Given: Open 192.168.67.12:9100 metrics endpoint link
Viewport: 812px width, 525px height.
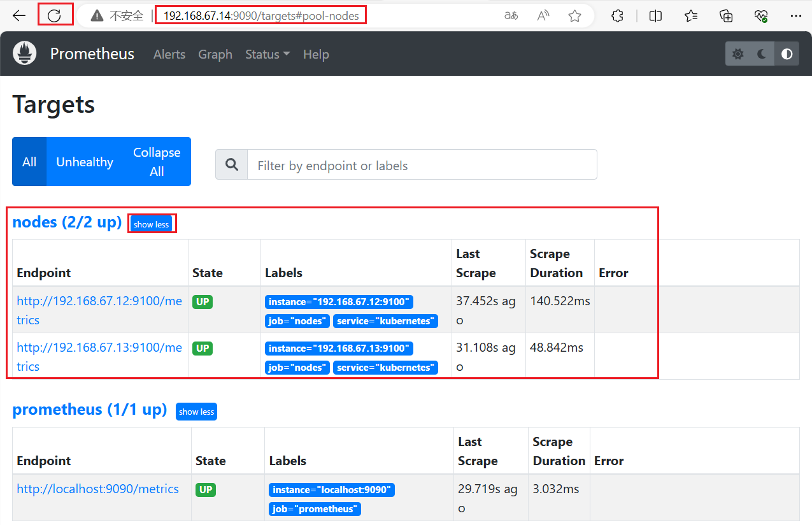Looking at the screenshot, I should (x=99, y=310).
